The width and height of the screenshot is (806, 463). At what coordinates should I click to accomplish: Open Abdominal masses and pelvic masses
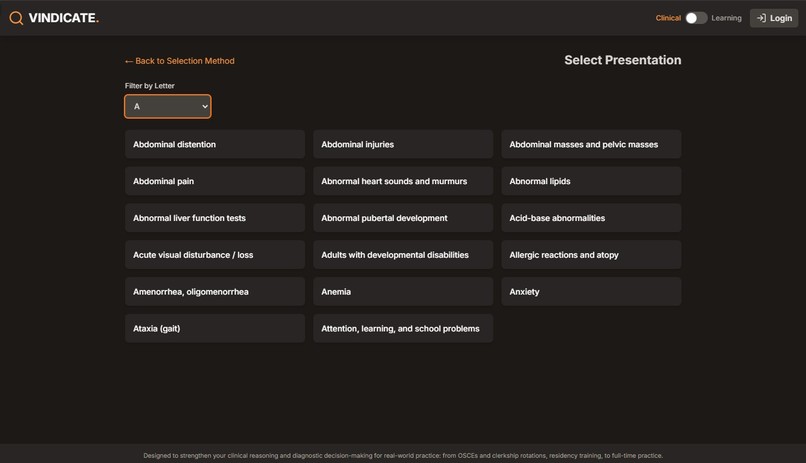[x=591, y=144]
